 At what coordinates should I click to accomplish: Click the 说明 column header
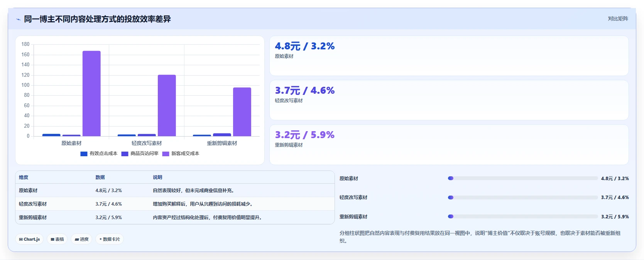pyautogui.click(x=157, y=177)
